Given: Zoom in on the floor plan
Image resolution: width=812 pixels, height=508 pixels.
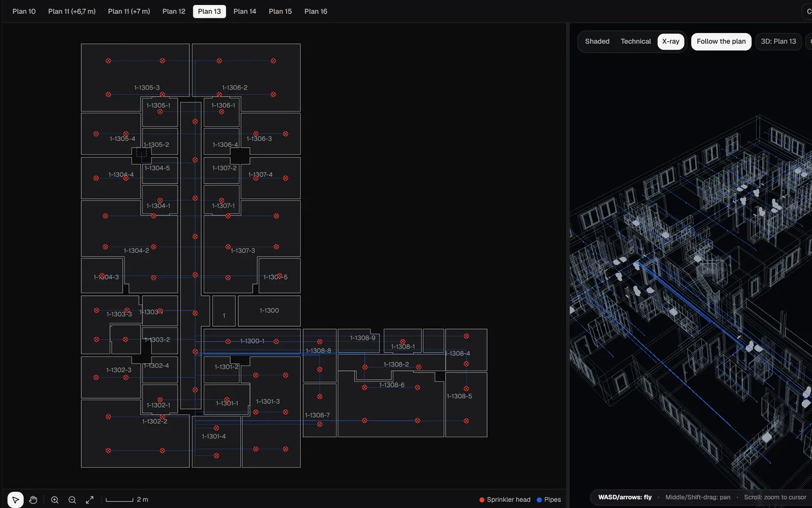Looking at the screenshot, I should pos(55,500).
